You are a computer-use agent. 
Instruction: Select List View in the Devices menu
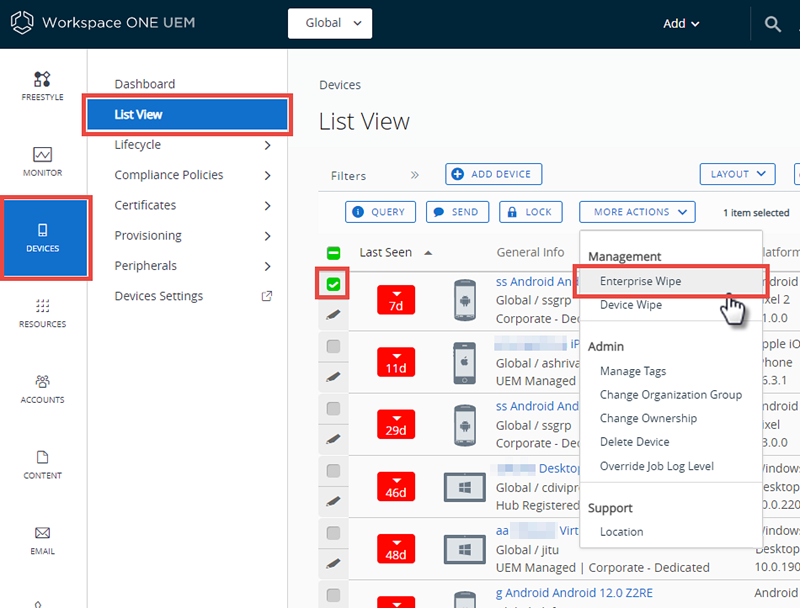[187, 114]
